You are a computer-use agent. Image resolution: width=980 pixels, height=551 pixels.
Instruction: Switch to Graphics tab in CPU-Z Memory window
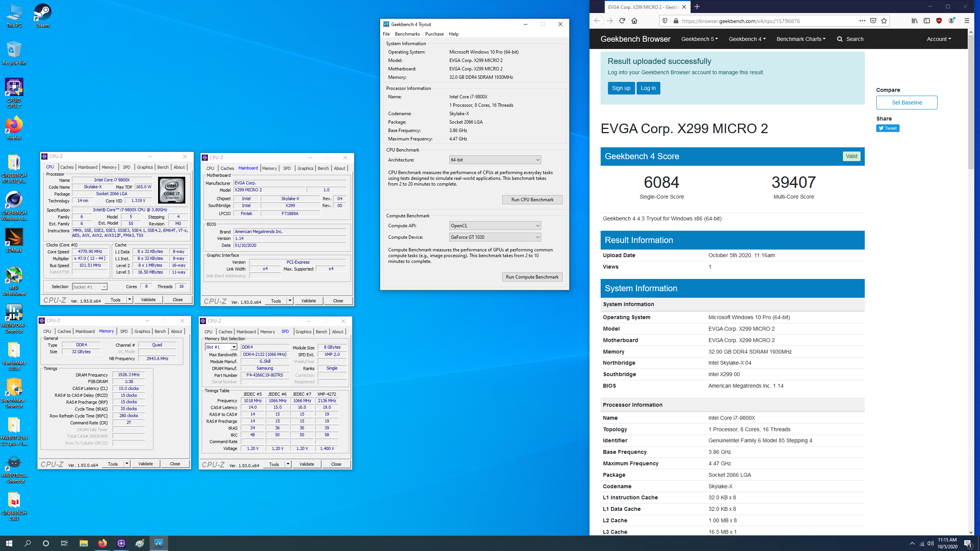(x=142, y=331)
